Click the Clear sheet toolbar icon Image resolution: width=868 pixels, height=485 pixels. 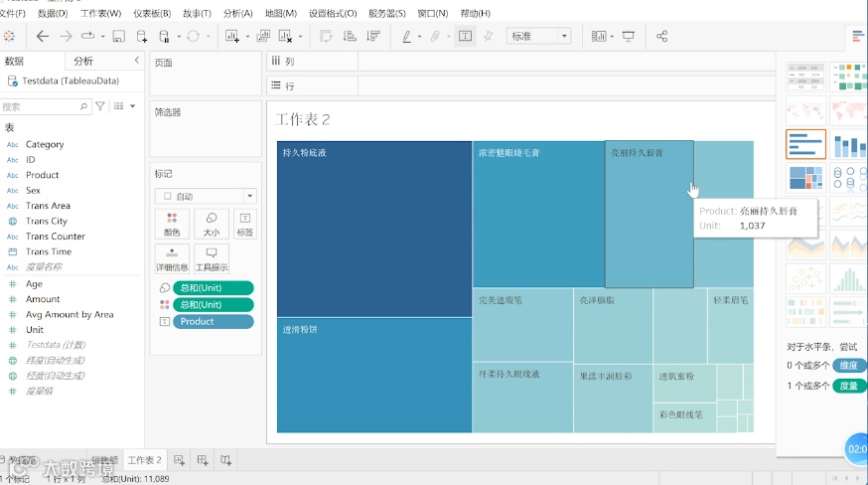[285, 37]
